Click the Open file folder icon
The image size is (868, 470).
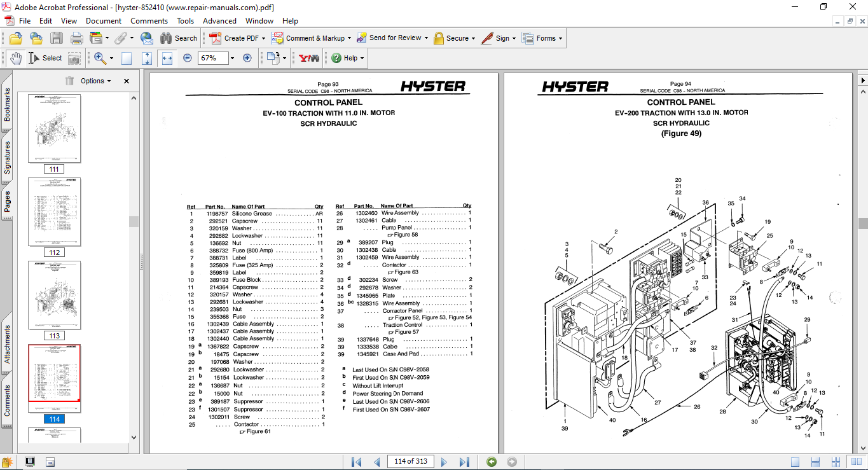16,38
